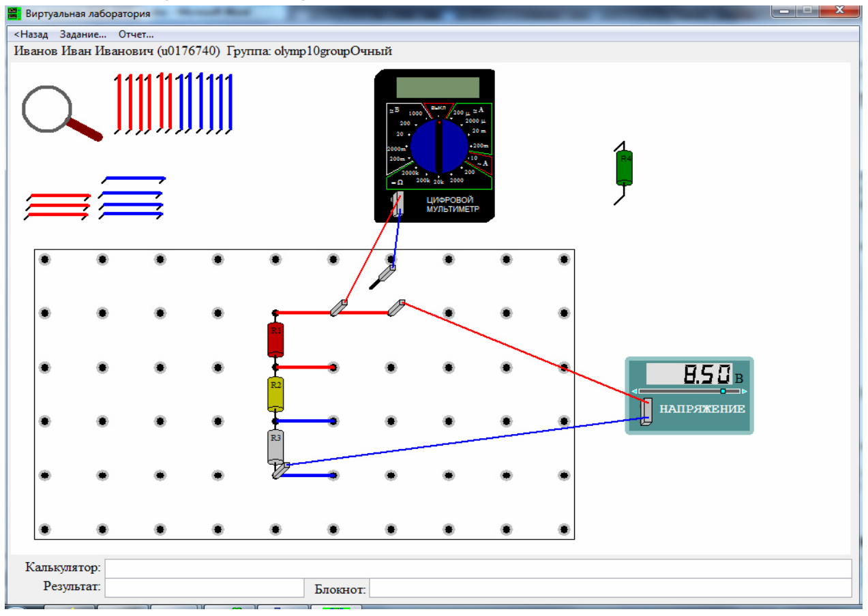
Task: Choose the 20k resistance range label
Action: click(x=439, y=182)
